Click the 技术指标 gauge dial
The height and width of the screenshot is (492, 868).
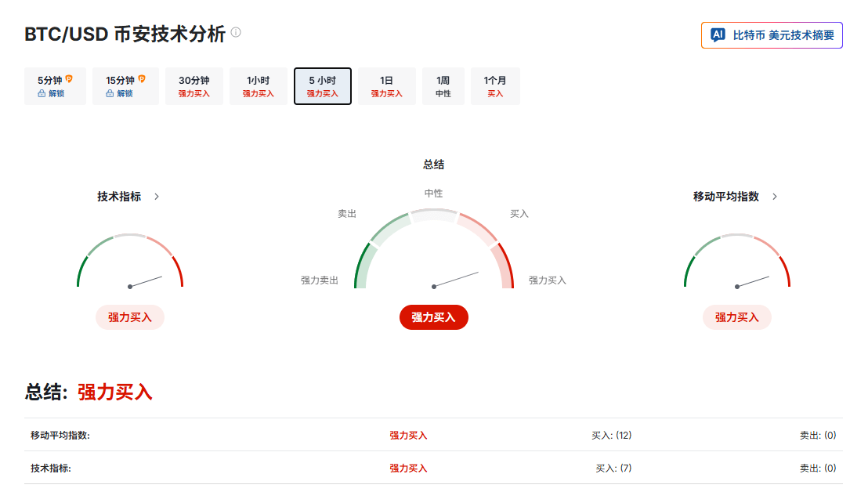[x=130, y=260]
